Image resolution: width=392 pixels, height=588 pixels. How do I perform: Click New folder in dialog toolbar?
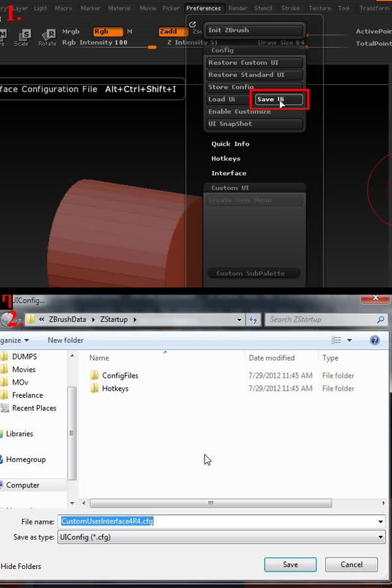[65, 340]
